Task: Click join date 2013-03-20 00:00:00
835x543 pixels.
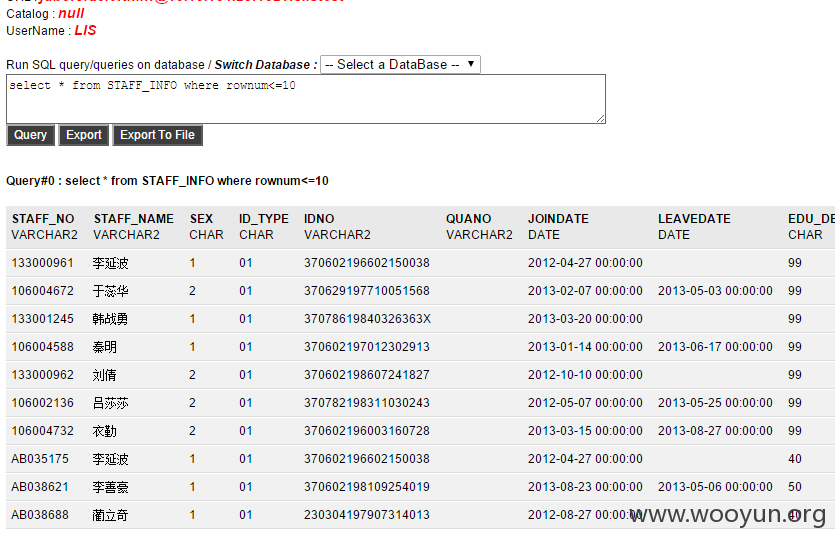Action: click(x=585, y=319)
